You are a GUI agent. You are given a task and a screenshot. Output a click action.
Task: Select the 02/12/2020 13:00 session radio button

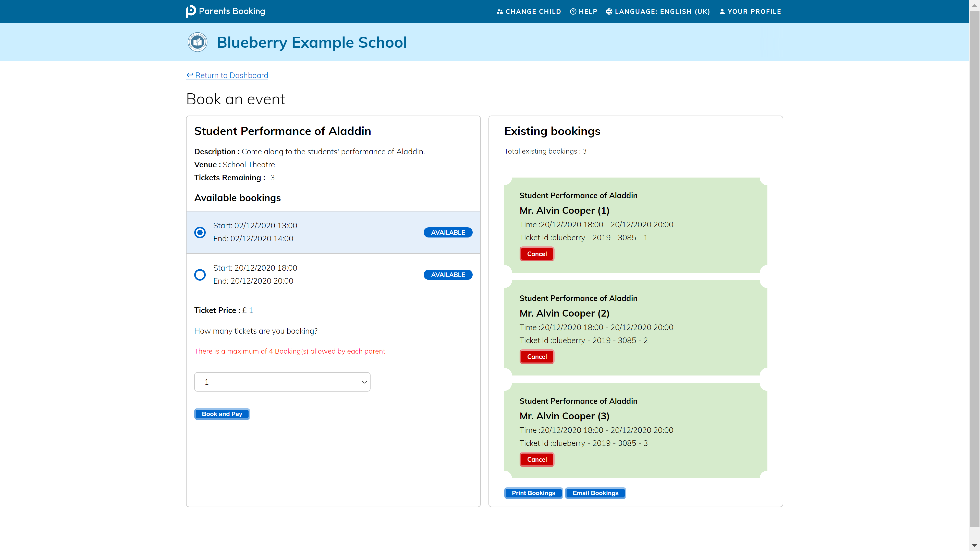tap(200, 232)
